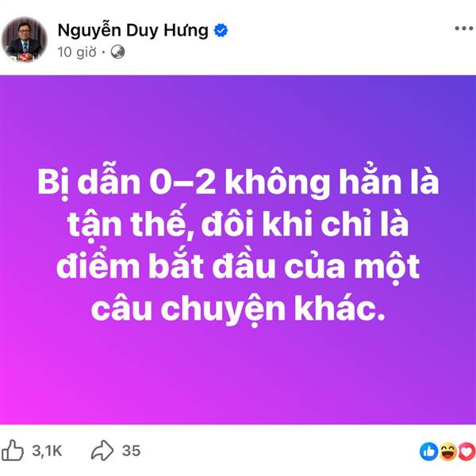The height and width of the screenshot is (476, 476).
Task: Select the blue Like reaction emoji
Action: (x=428, y=451)
